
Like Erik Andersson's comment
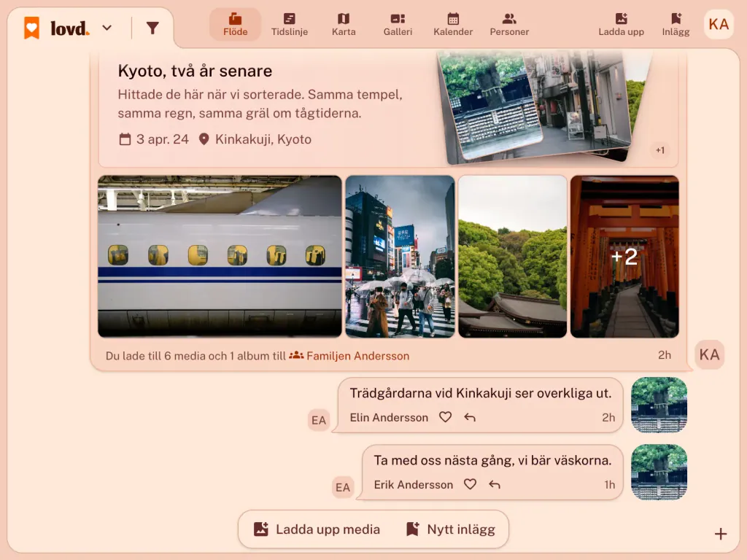(x=471, y=484)
